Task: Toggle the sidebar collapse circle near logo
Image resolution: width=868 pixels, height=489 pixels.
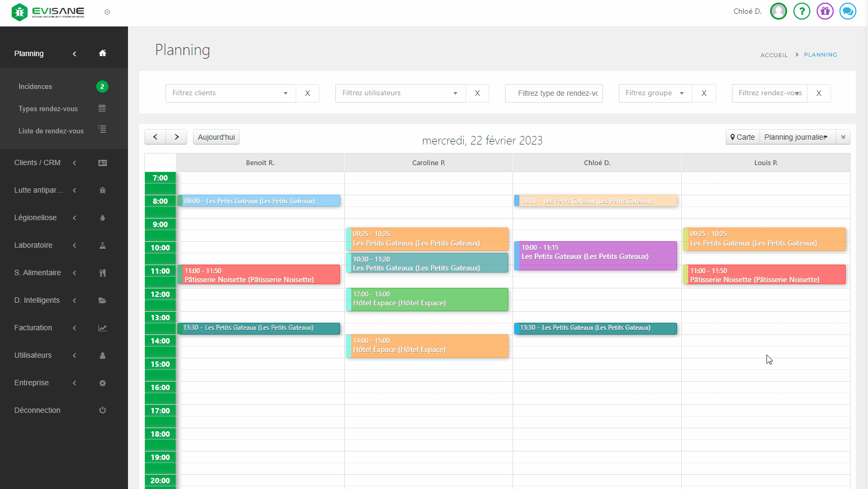Action: pyautogui.click(x=107, y=12)
